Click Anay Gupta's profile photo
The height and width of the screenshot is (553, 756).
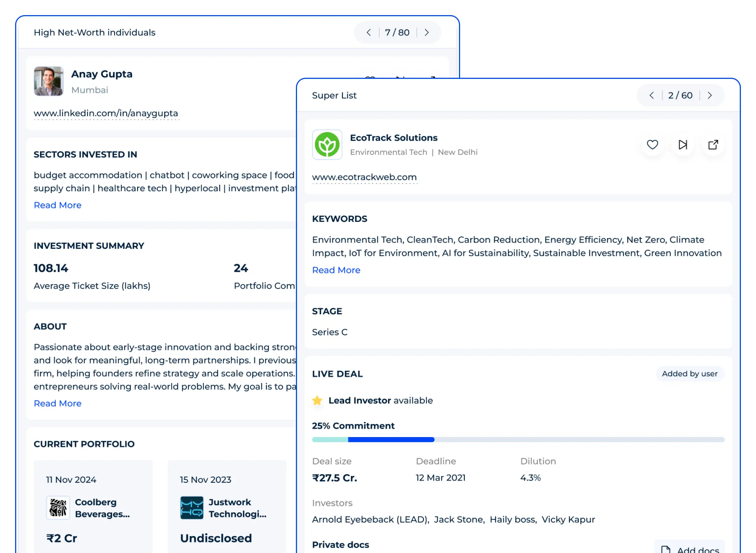click(49, 81)
